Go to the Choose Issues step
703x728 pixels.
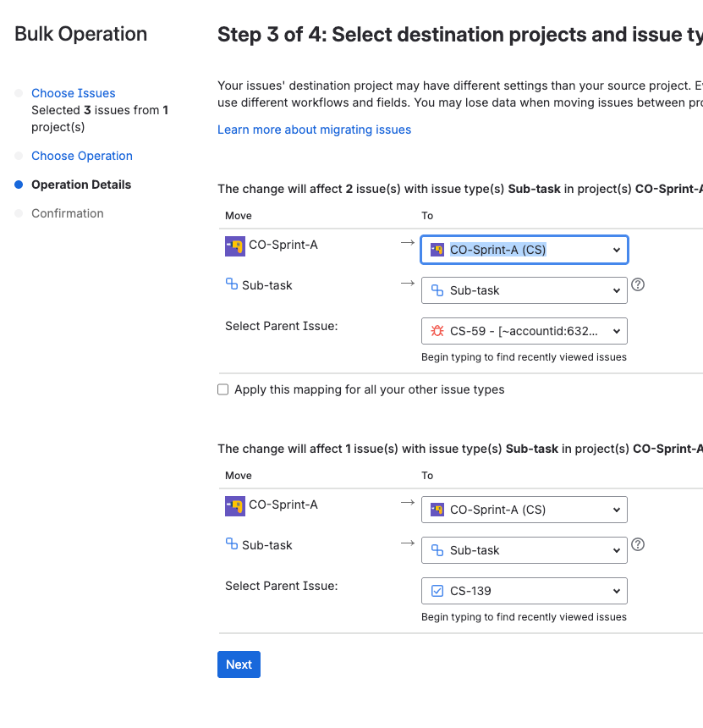(74, 93)
